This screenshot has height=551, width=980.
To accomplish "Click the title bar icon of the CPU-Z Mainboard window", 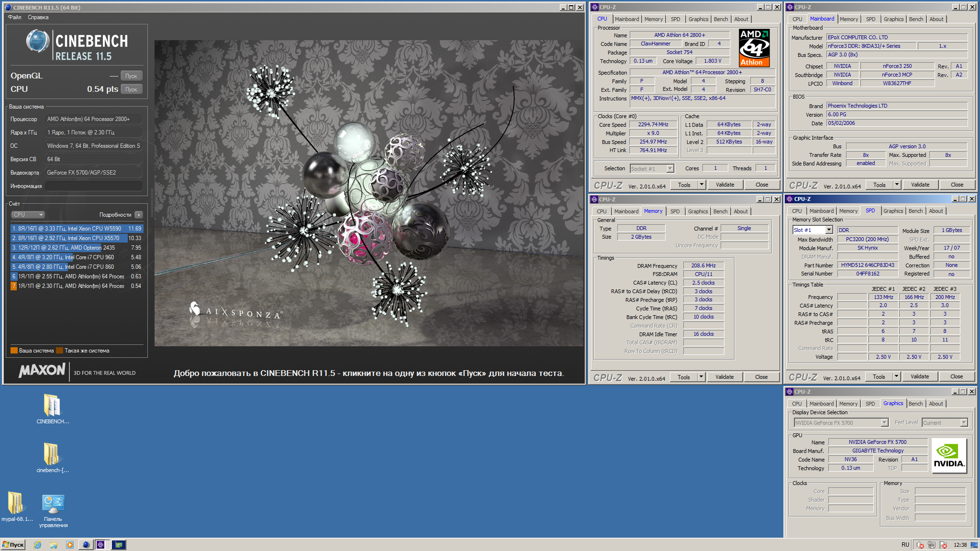I will pyautogui.click(x=790, y=7).
